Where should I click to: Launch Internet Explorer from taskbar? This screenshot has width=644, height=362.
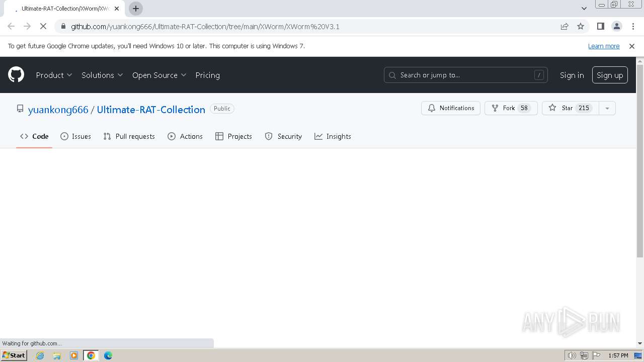click(x=40, y=355)
